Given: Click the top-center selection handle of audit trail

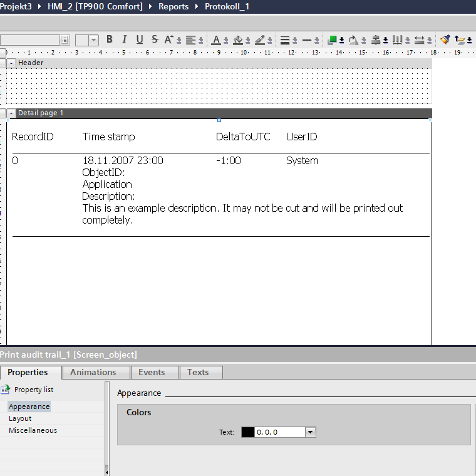Looking at the screenshot, I should point(219,120).
